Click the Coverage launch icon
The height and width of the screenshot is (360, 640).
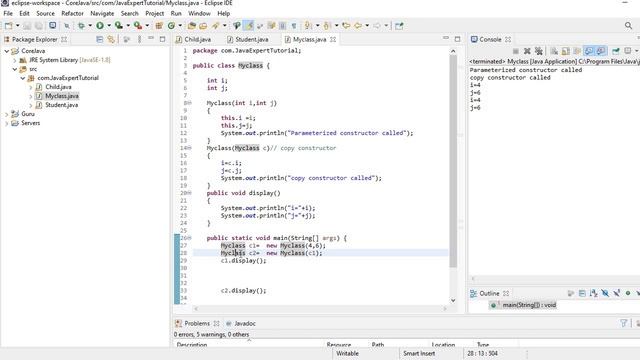pyautogui.click(x=119, y=26)
